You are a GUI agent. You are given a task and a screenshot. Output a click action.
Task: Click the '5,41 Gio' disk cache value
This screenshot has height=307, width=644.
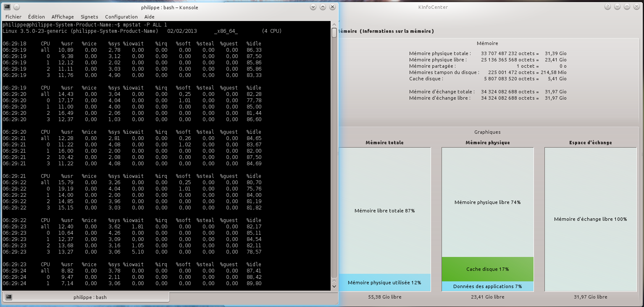click(x=557, y=79)
